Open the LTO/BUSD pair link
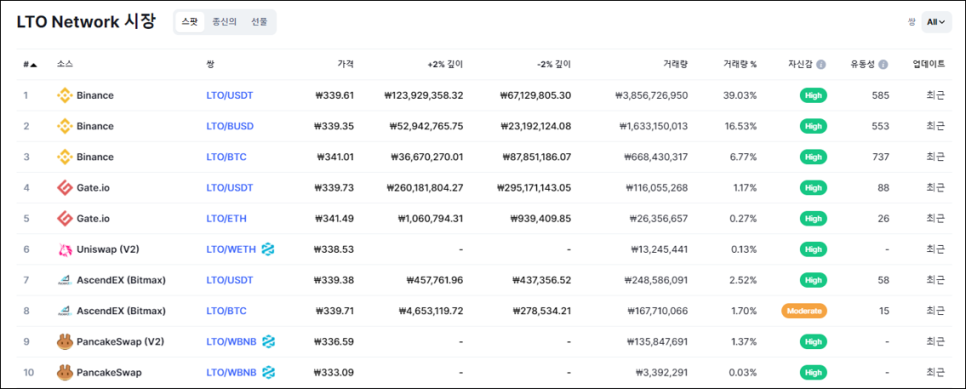 click(x=230, y=126)
